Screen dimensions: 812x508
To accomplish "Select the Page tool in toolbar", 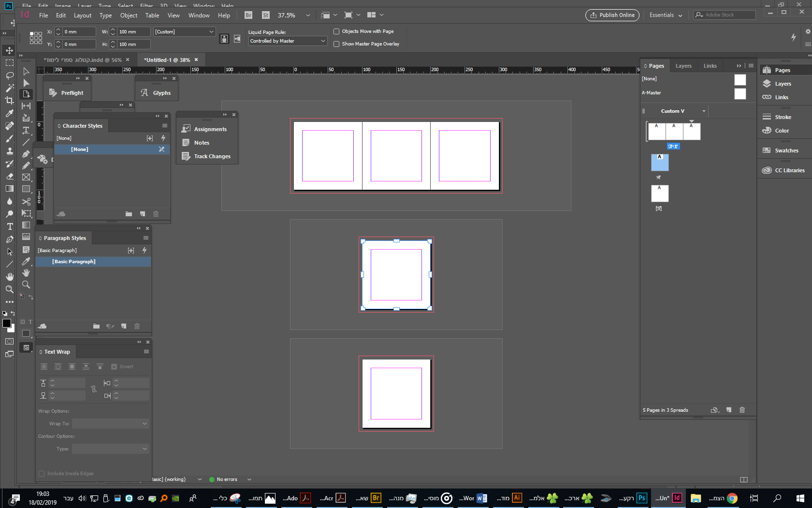I will click(x=26, y=94).
